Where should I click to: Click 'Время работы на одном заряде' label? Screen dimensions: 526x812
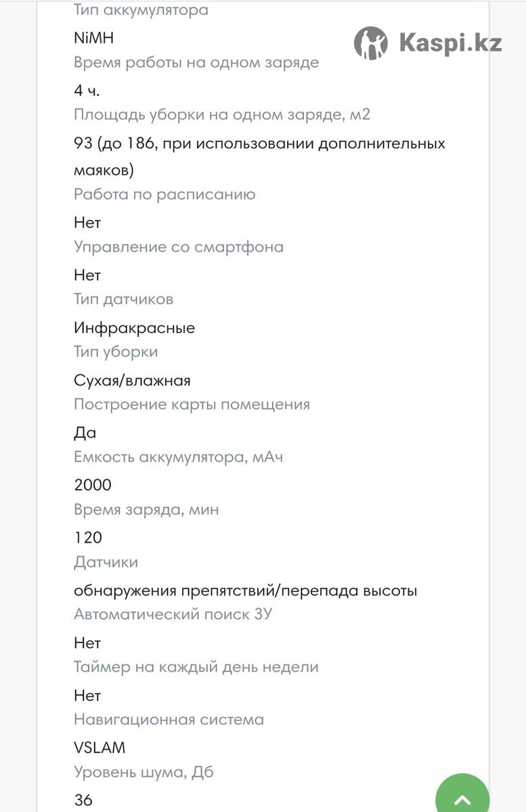coord(196,63)
